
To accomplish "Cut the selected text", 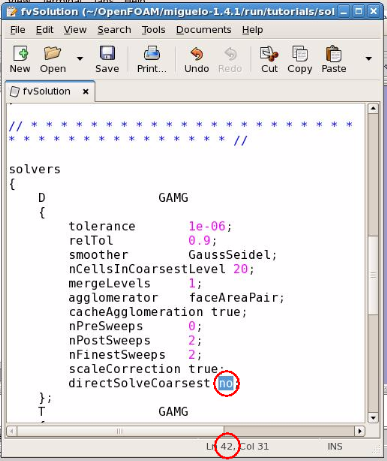I will click(269, 59).
